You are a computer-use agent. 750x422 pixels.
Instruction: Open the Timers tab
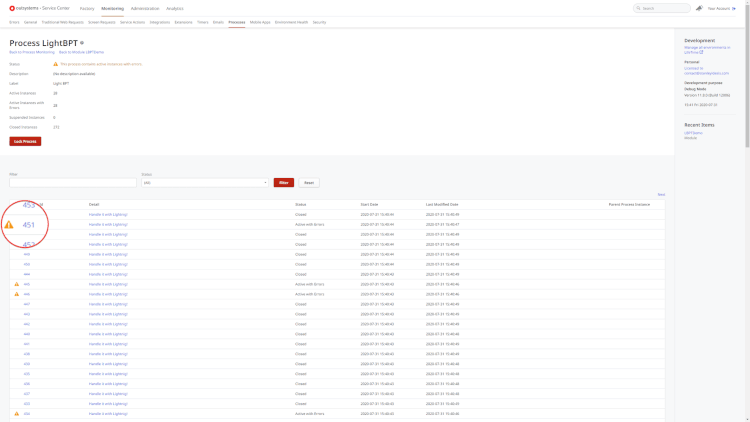(x=203, y=21)
